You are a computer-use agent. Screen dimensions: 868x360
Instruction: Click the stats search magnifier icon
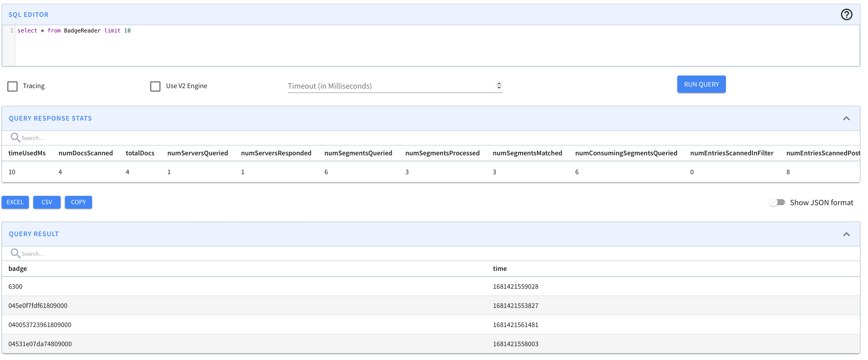(x=15, y=137)
